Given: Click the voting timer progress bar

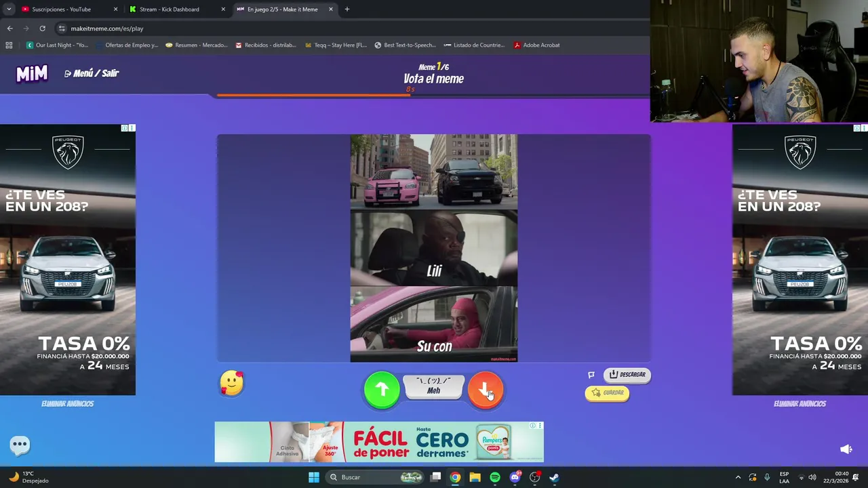Looking at the screenshot, I should [x=434, y=95].
